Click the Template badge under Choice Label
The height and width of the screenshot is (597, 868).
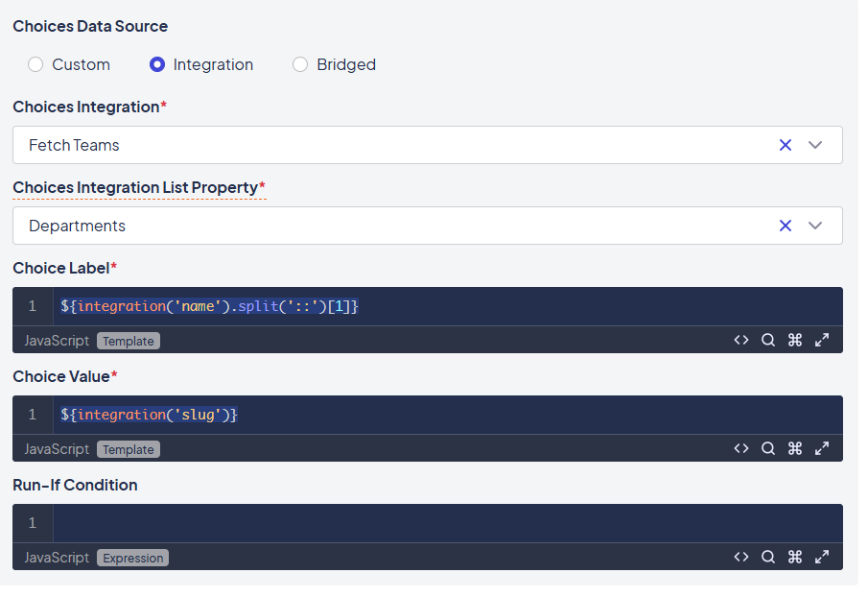(129, 341)
